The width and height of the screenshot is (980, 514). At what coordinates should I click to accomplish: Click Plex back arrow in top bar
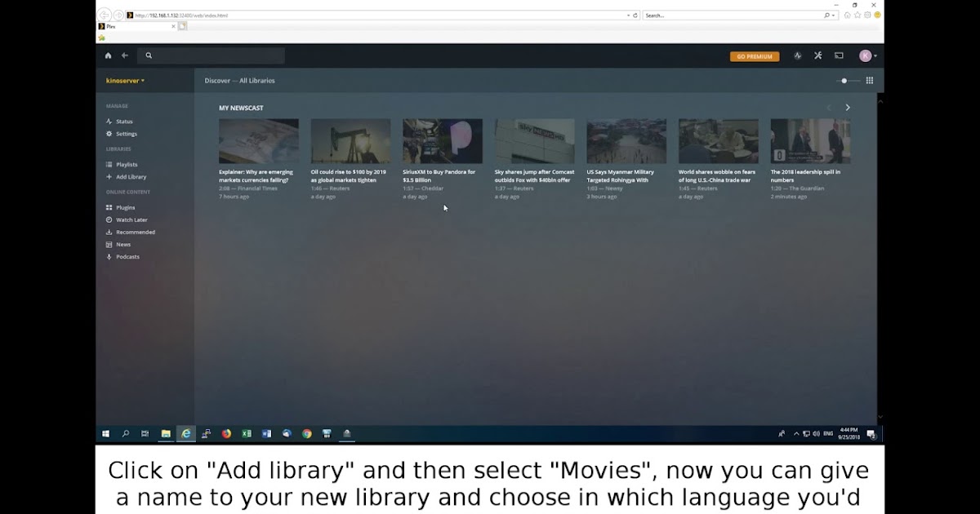click(125, 55)
